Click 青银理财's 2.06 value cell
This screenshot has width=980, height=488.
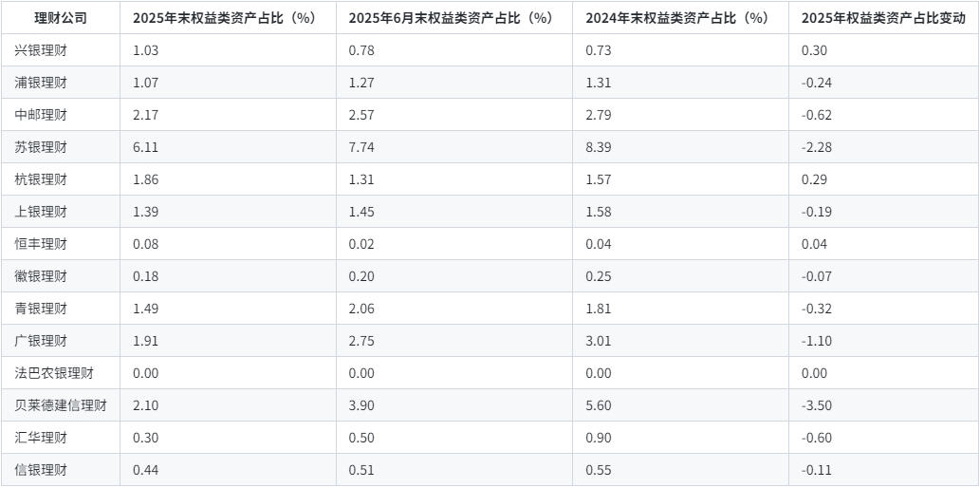tap(362, 309)
